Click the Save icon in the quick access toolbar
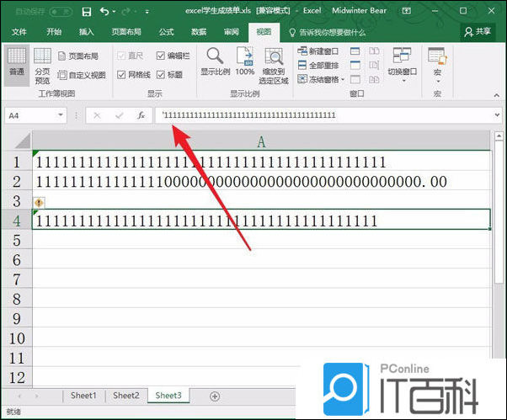This screenshot has height=420, width=507. point(87,12)
